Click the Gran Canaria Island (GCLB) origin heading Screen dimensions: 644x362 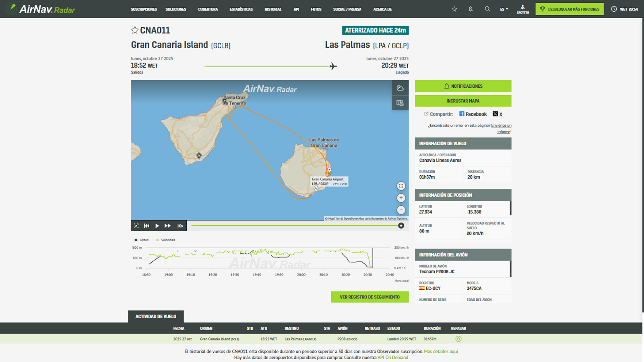tap(181, 45)
